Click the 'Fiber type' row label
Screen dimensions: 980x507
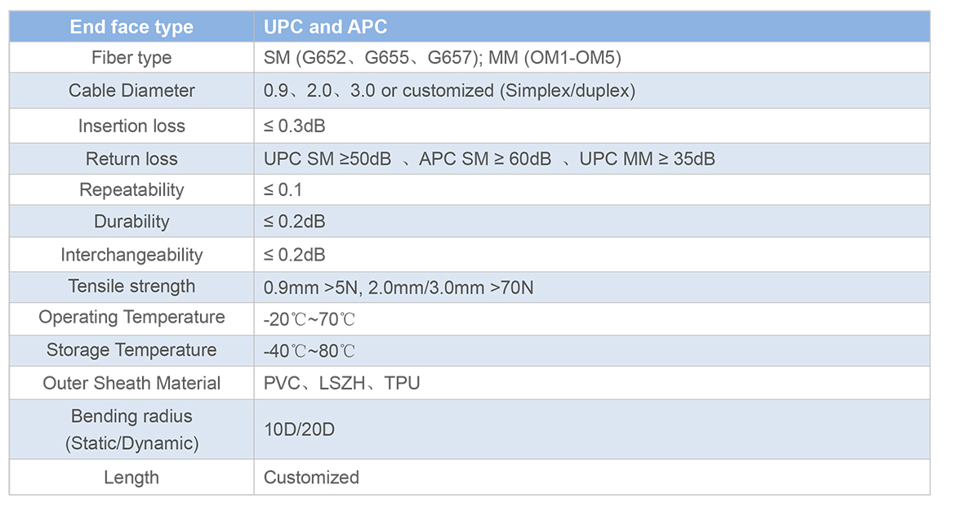(131, 58)
